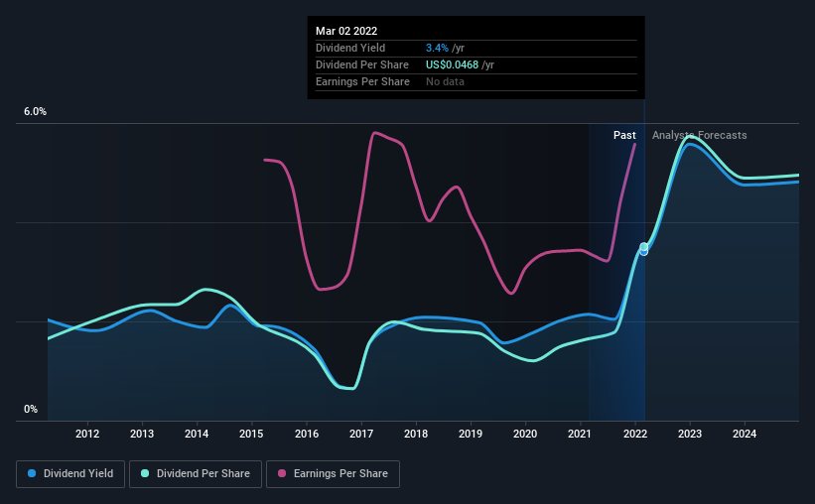Click the 2021 x-axis label
This screenshot has height=504, width=815.
click(580, 434)
